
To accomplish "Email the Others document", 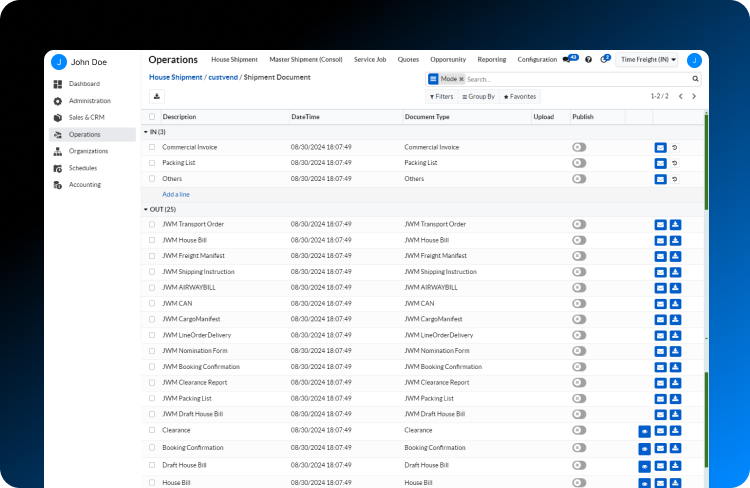I will point(660,179).
